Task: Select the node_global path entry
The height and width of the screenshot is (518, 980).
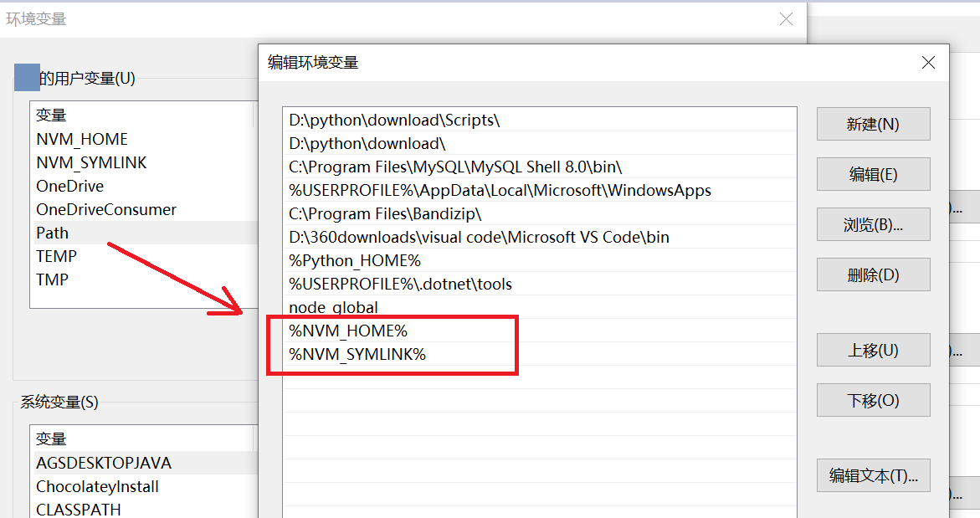Action: tap(539, 307)
